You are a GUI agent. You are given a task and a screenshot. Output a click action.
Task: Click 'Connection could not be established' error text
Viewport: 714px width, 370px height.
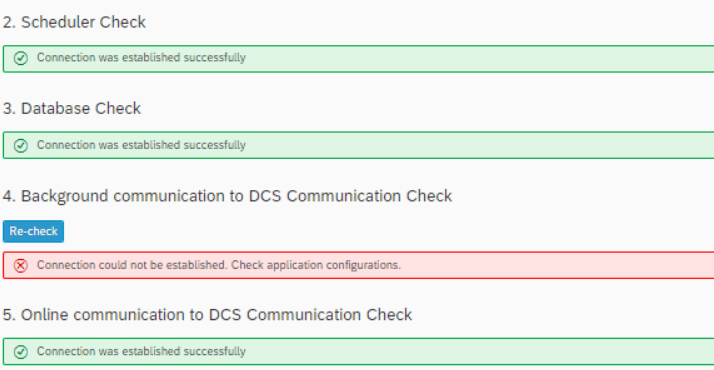coord(133,265)
